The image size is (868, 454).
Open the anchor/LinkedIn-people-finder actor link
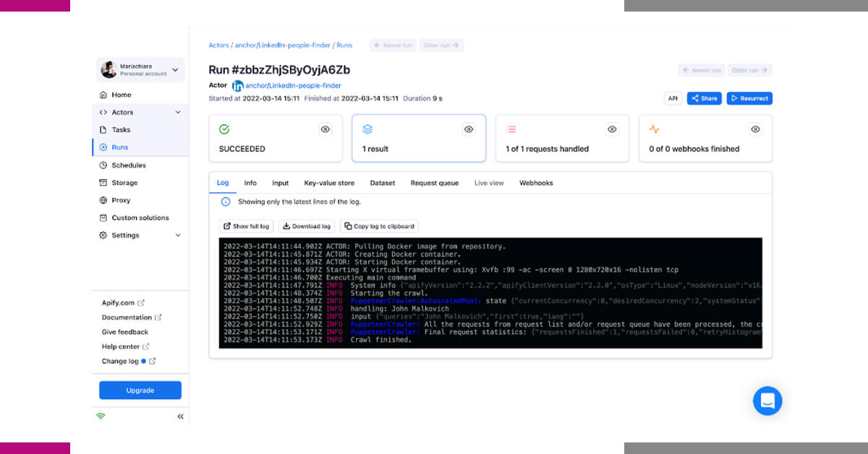(x=293, y=86)
